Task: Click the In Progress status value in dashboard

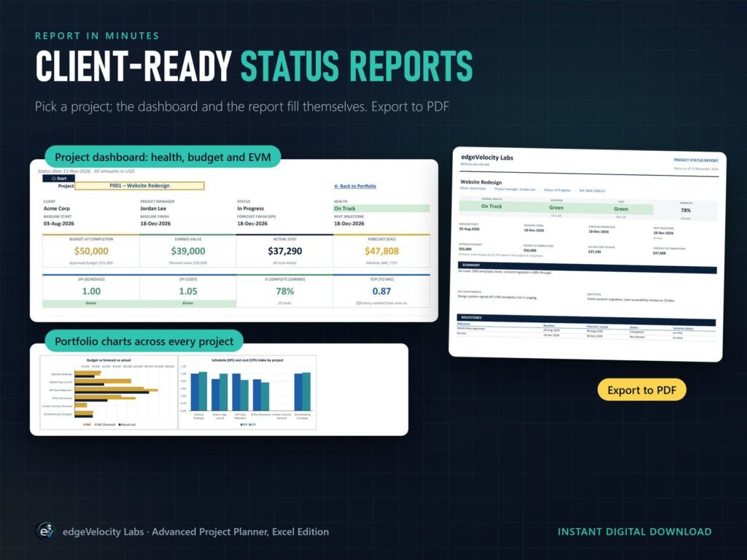Action: click(251, 209)
